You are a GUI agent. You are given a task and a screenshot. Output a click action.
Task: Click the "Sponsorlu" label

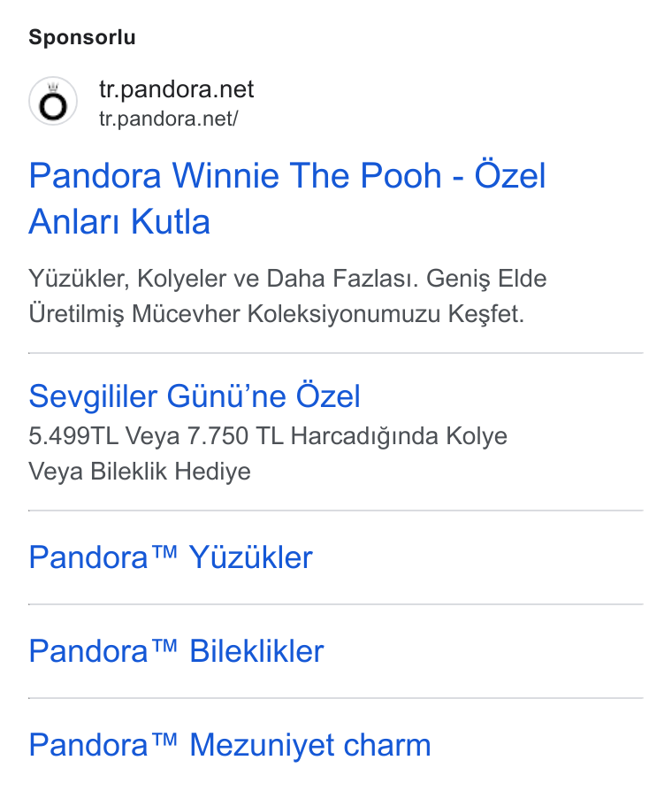point(82,37)
